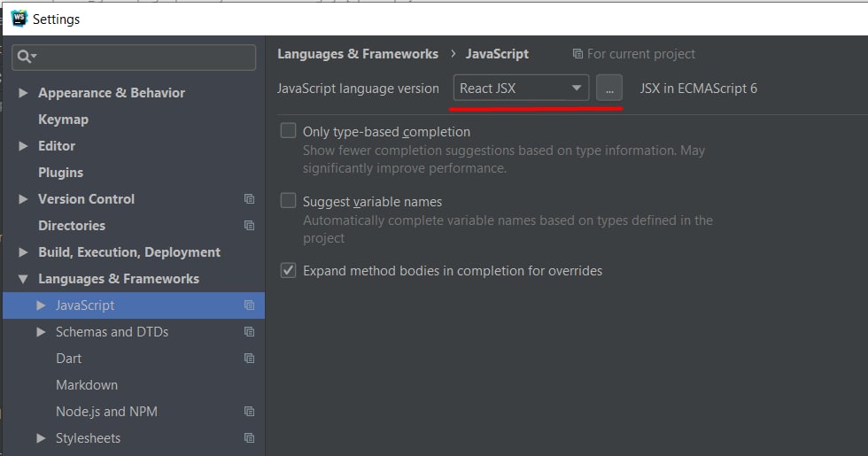Select Editor label in settings tree

57,145
